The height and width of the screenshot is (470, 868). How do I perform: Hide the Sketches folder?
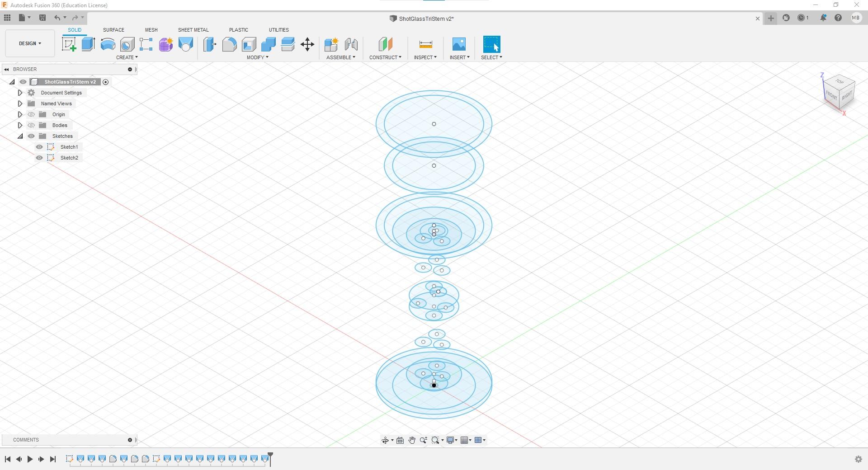31,136
